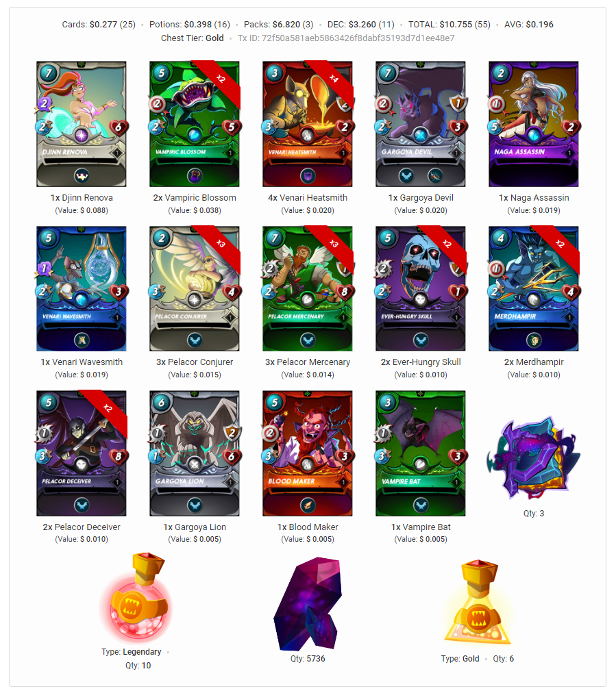
Task: Click the ability icon on the Blood Maker card
Action: coord(308,505)
